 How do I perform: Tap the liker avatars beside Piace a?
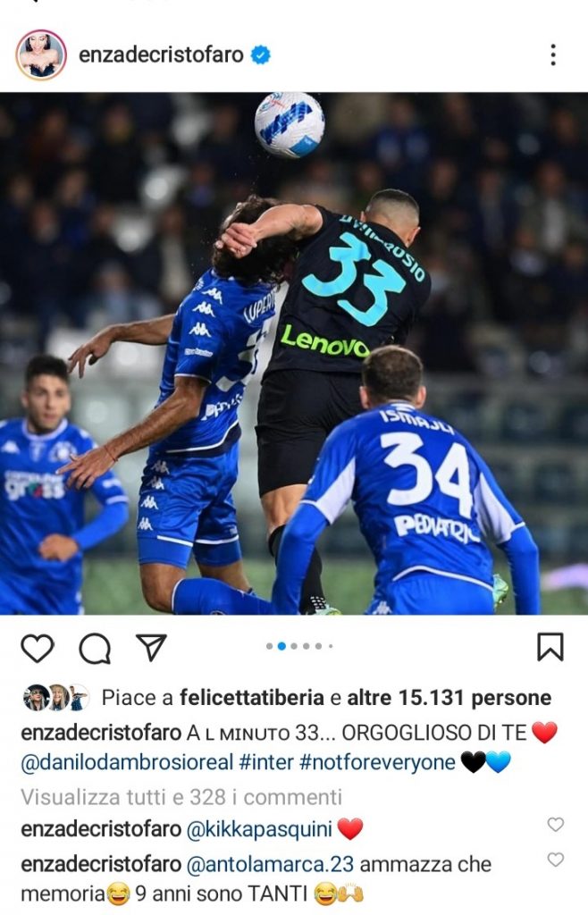click(55, 697)
